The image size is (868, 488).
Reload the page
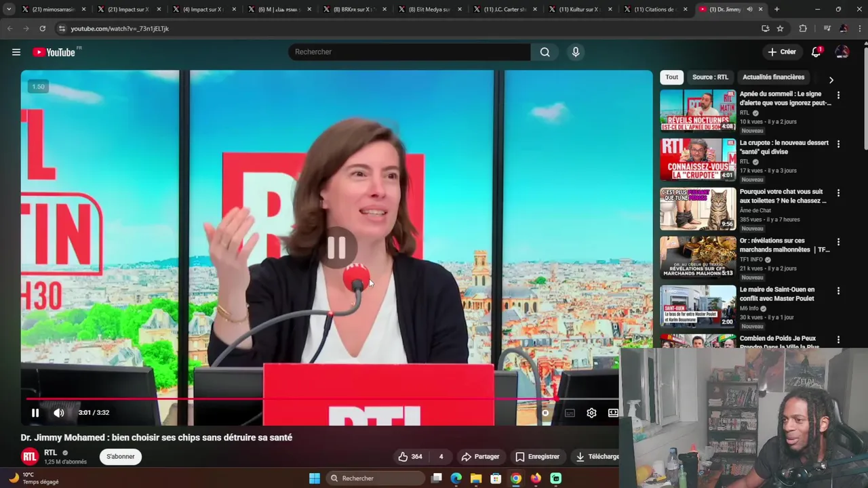coord(42,28)
